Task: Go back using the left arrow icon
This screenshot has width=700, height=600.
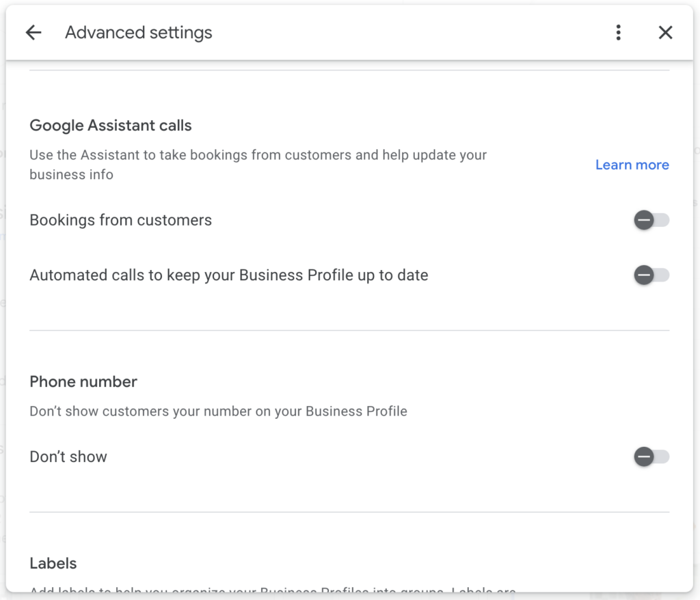Action: (33, 32)
